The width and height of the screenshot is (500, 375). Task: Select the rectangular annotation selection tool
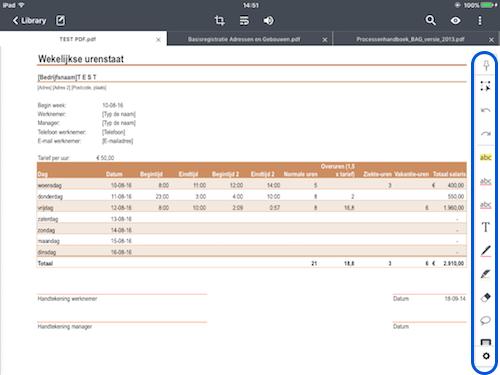tap(486, 86)
